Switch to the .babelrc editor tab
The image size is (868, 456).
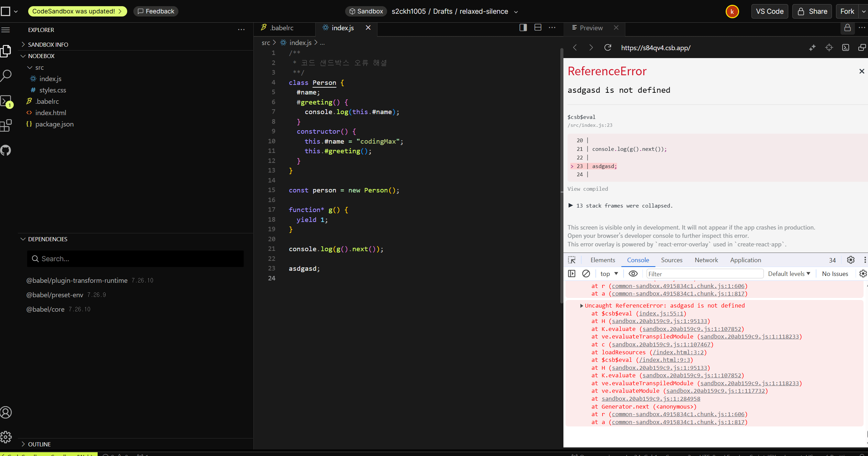(x=281, y=28)
